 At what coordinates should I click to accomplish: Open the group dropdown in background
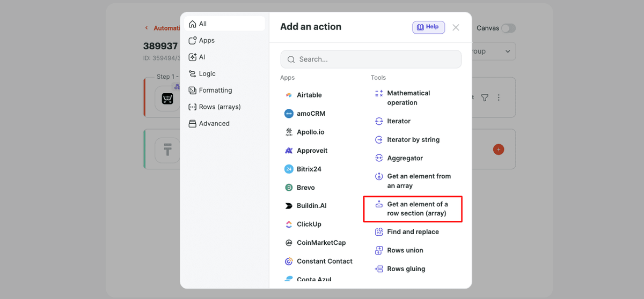click(x=494, y=51)
